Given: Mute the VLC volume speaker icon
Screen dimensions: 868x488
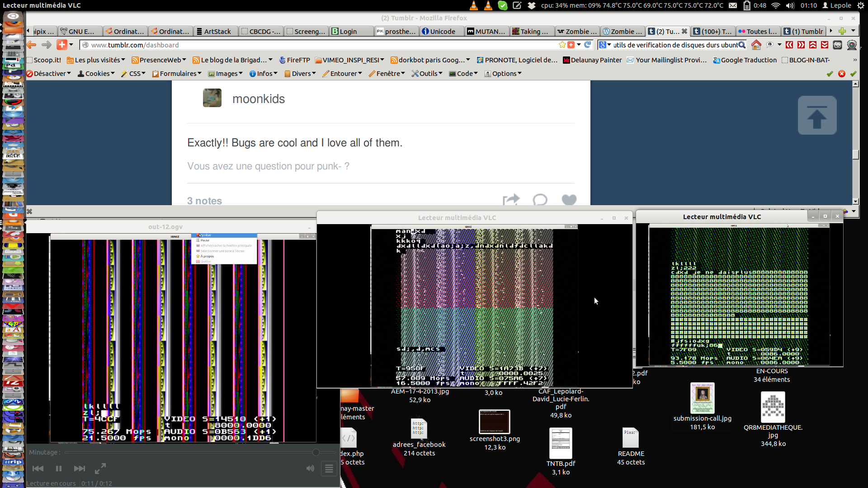Looking at the screenshot, I should pos(310,469).
